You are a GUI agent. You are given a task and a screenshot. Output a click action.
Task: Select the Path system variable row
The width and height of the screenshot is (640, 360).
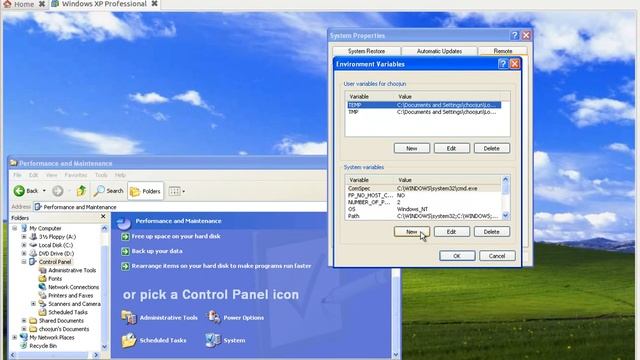pos(424,216)
